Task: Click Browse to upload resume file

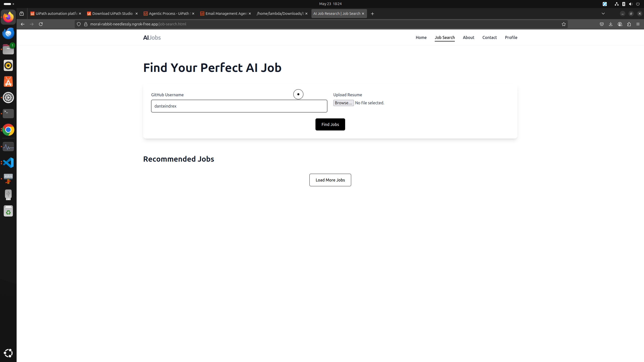Action: (x=343, y=103)
